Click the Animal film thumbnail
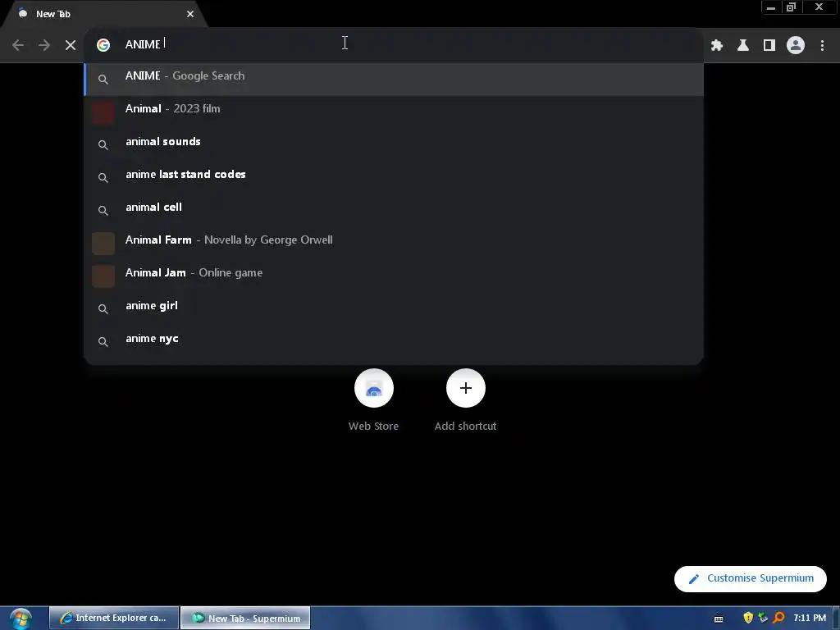840x630 pixels. 103,112
